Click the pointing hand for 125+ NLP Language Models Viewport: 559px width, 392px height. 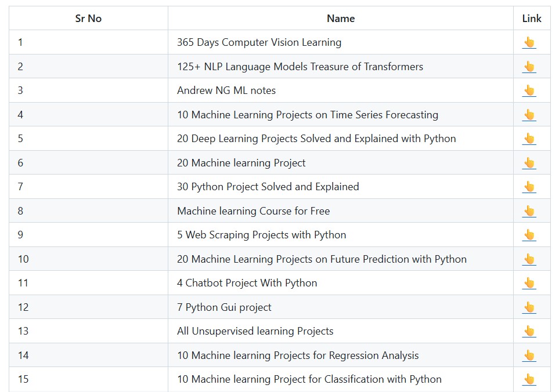[529, 67]
